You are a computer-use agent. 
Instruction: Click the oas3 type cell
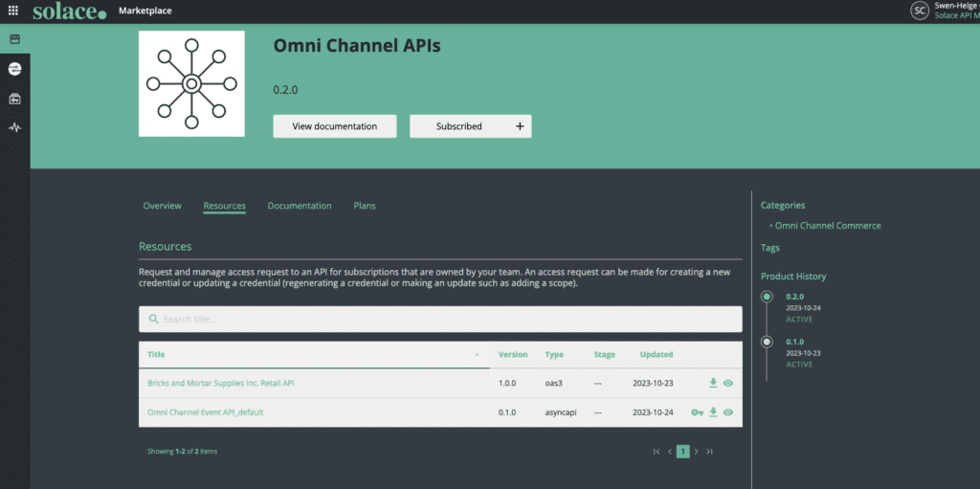[554, 384]
